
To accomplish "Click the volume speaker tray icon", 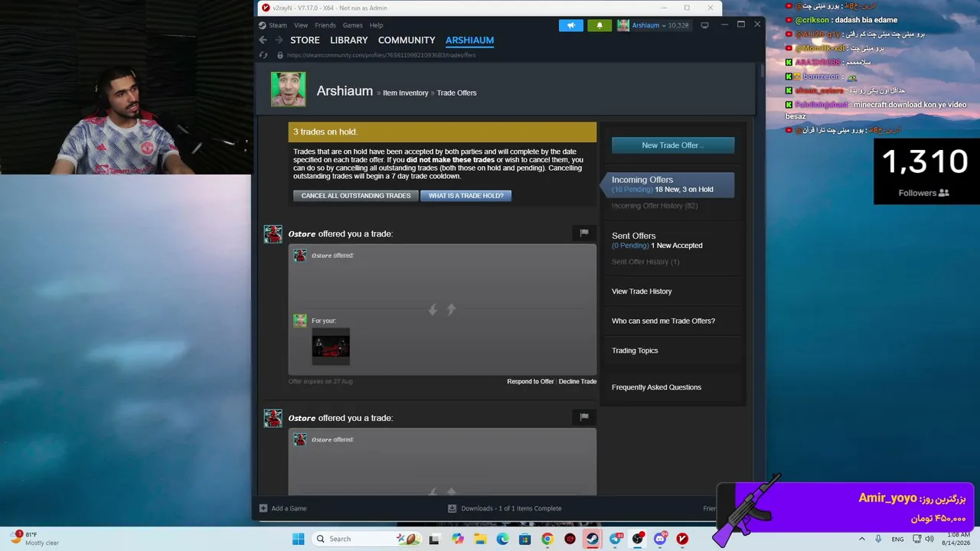I will [930, 539].
